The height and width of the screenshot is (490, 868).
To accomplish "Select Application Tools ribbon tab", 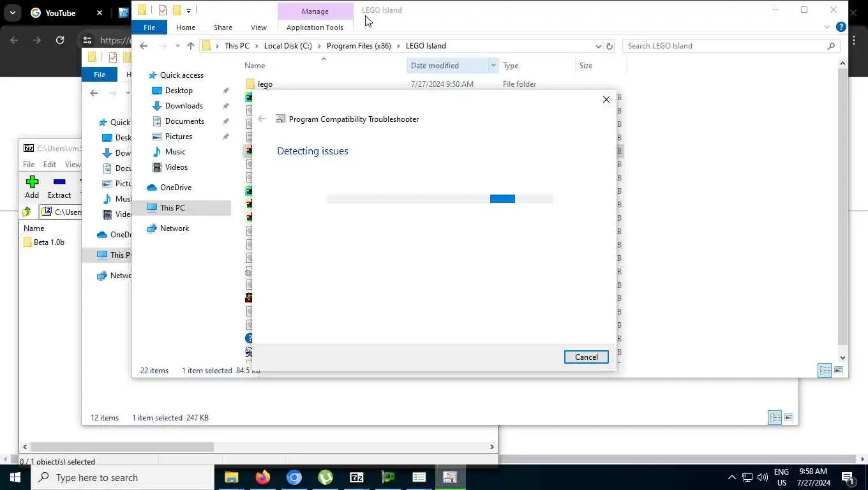I will [x=315, y=27].
